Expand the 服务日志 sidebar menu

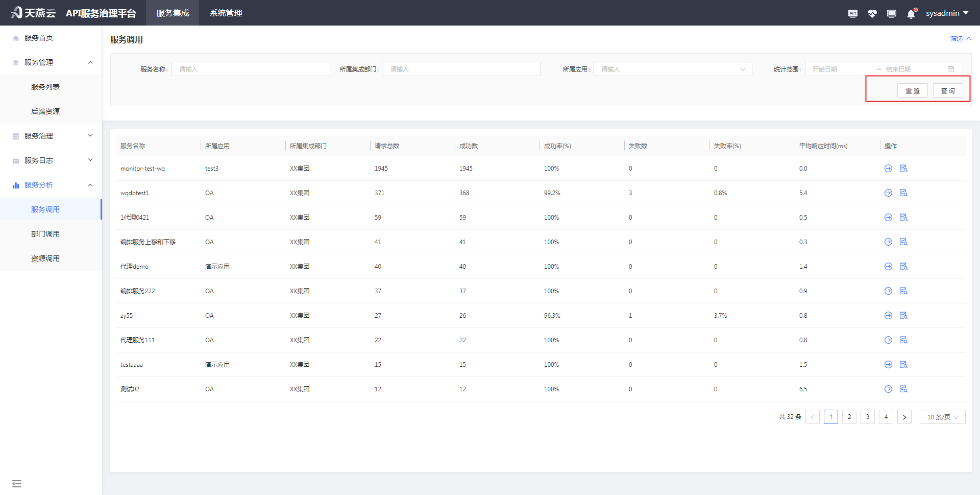click(x=51, y=160)
